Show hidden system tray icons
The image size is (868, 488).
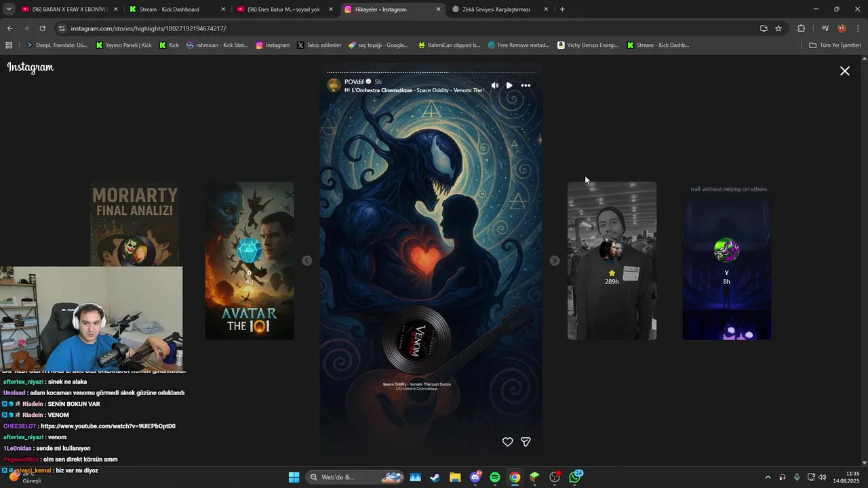(x=768, y=477)
